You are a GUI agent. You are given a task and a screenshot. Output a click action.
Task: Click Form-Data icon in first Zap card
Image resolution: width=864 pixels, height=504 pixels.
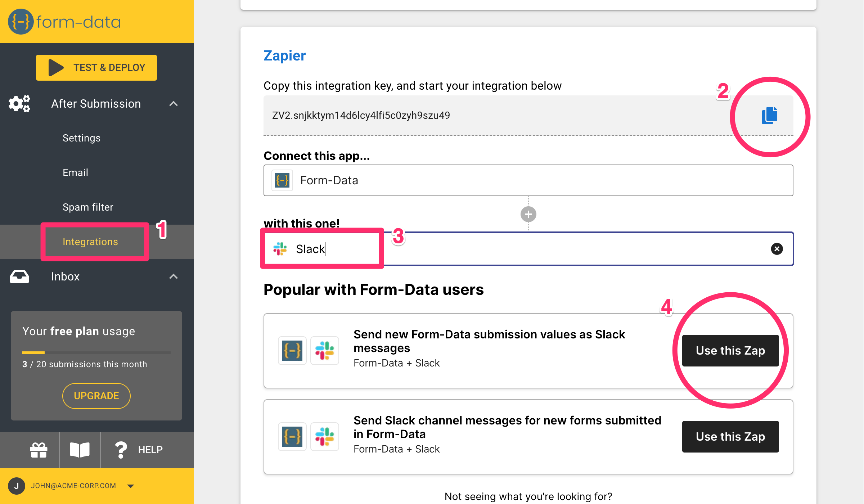coord(292,351)
